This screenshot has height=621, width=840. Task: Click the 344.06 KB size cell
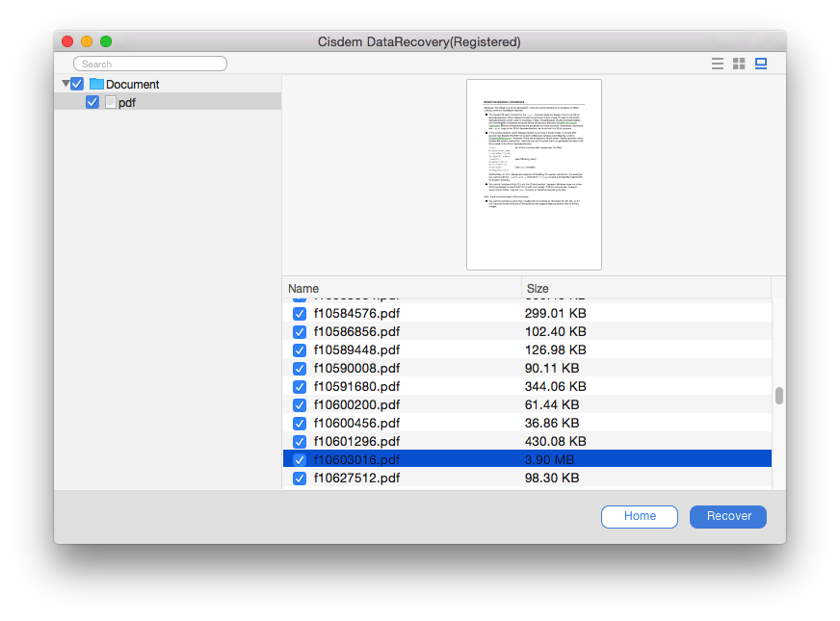556,386
